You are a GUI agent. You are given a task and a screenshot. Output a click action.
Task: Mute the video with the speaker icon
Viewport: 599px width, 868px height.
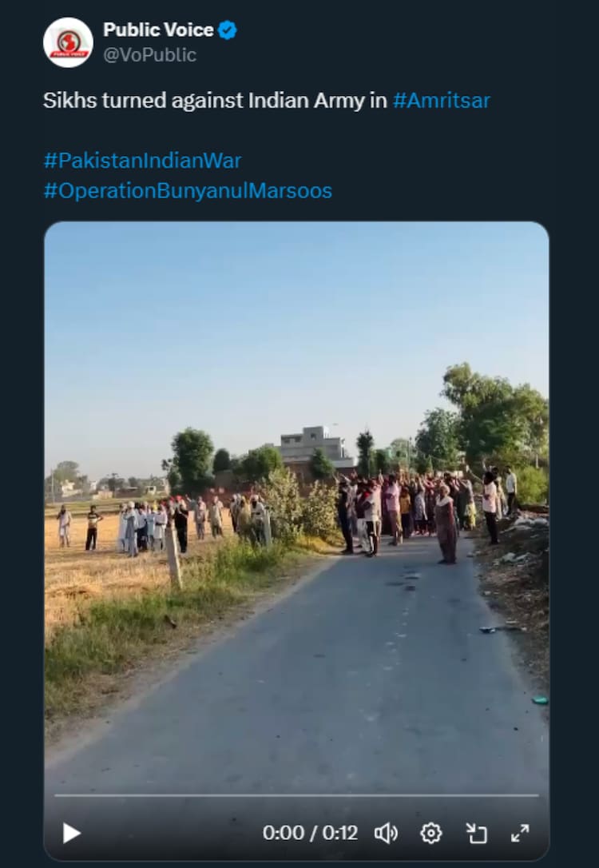[x=386, y=833]
